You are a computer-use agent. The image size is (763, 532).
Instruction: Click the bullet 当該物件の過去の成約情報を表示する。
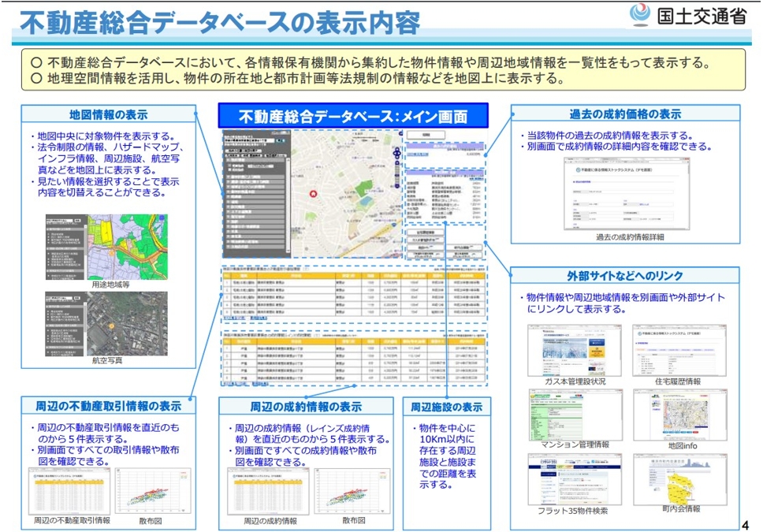[x=606, y=135]
